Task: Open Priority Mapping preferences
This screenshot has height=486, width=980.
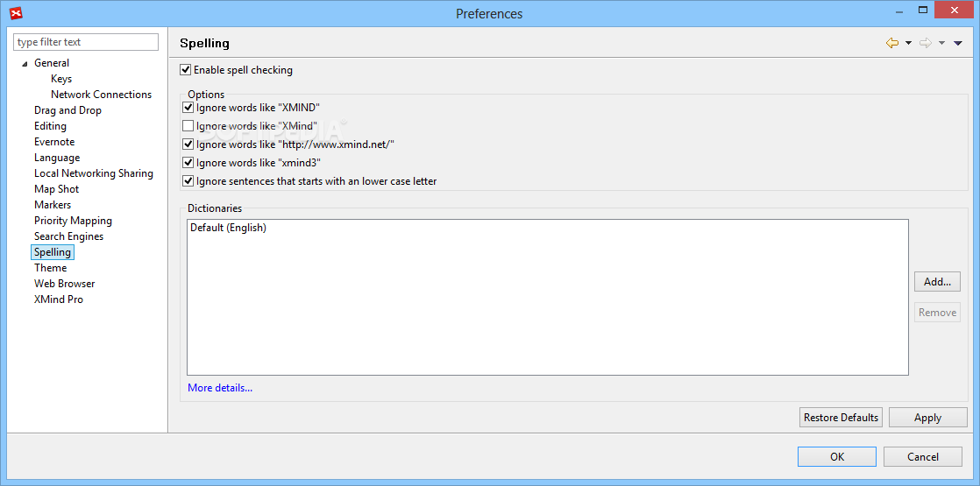Action: click(x=73, y=221)
